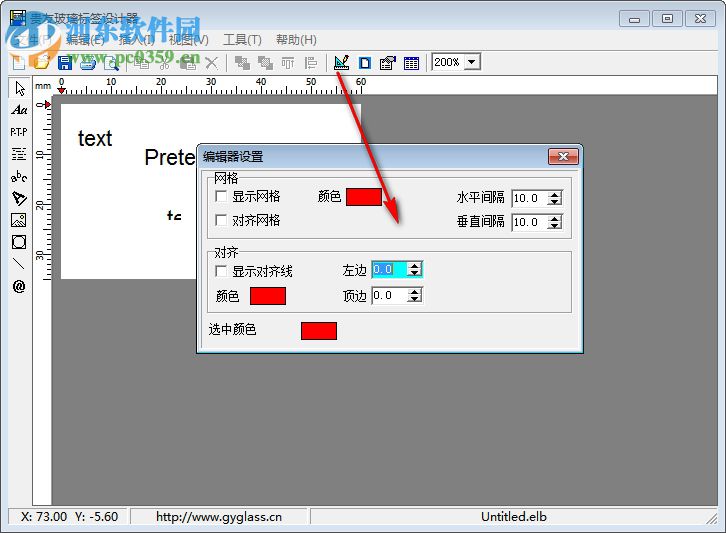The width and height of the screenshot is (726, 533).
Task: Open the 视图(V) menu
Action: point(188,40)
